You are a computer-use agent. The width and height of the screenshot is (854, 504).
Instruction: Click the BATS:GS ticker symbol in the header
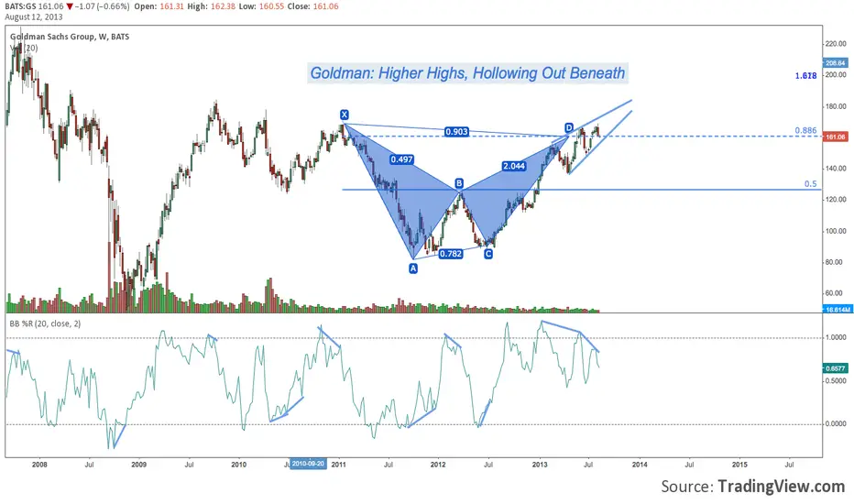pyautogui.click(x=21, y=6)
